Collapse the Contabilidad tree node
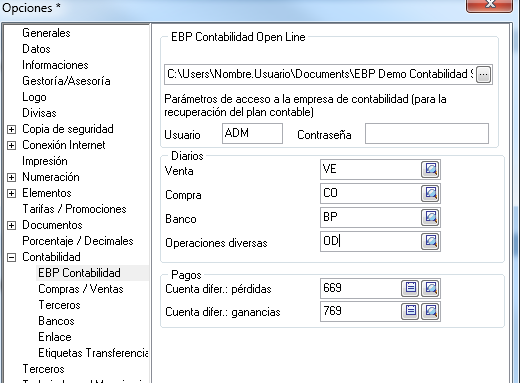Screen dimensions: 520x383 click(x=11, y=257)
